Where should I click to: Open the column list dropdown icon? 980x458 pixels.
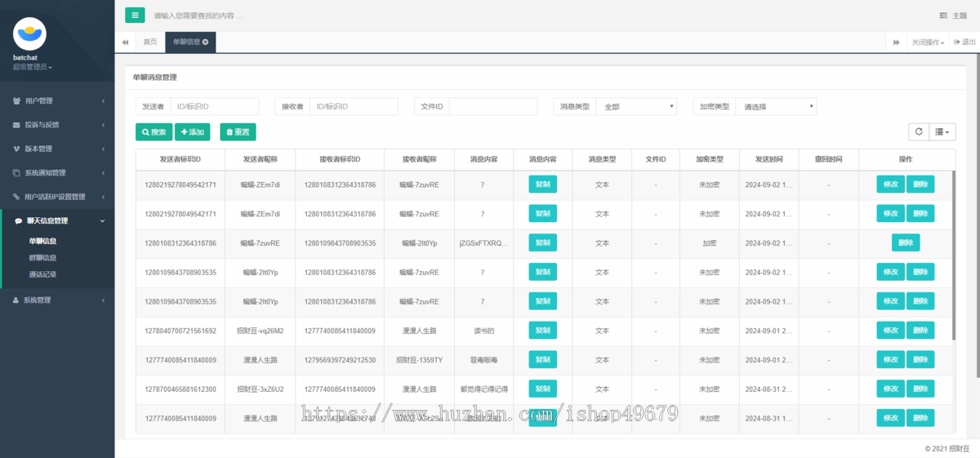tap(942, 131)
